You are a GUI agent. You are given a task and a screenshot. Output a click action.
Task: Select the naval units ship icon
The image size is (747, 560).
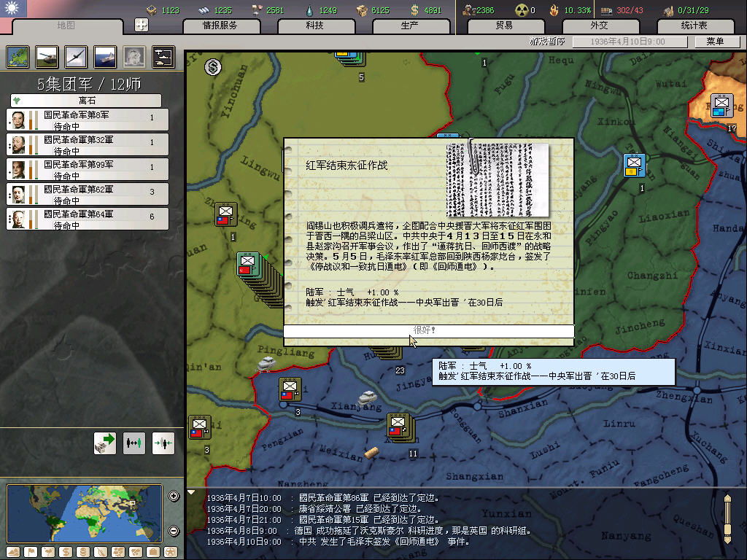pyautogui.click(x=105, y=56)
